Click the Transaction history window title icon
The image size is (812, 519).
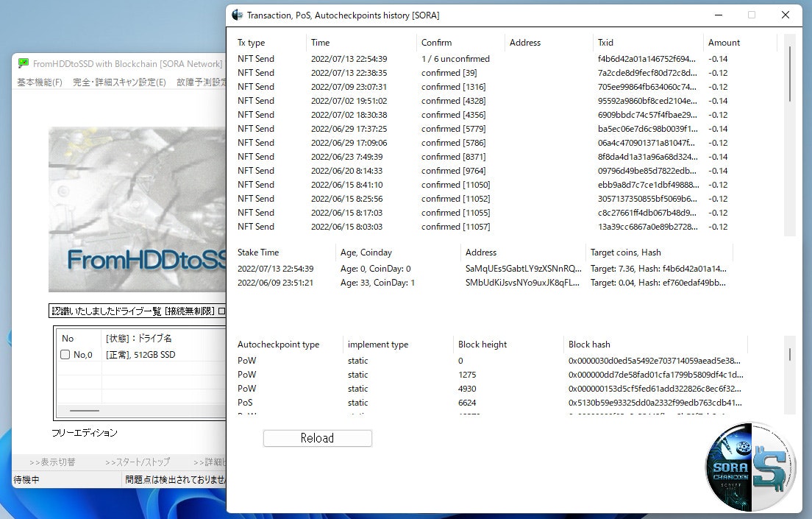[x=238, y=15]
